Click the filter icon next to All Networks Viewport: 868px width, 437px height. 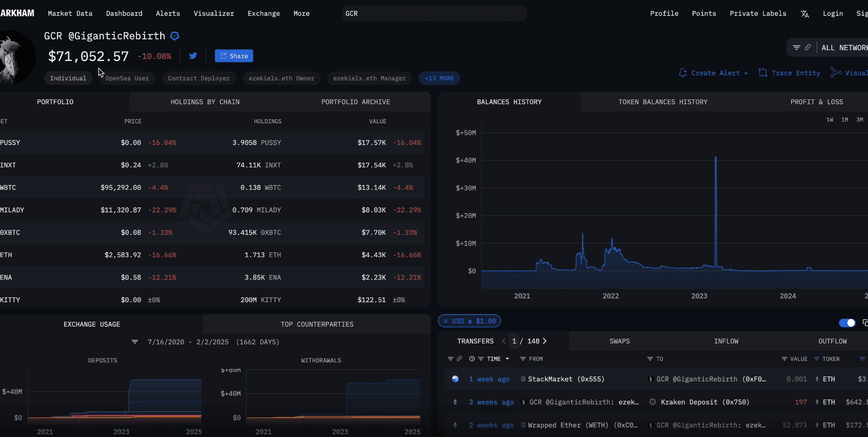pos(797,47)
